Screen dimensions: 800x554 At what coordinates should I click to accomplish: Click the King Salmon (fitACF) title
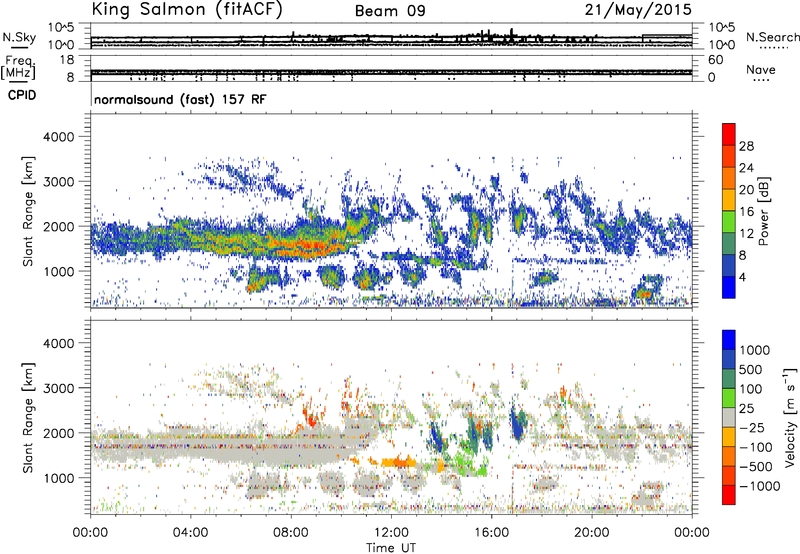[187, 10]
